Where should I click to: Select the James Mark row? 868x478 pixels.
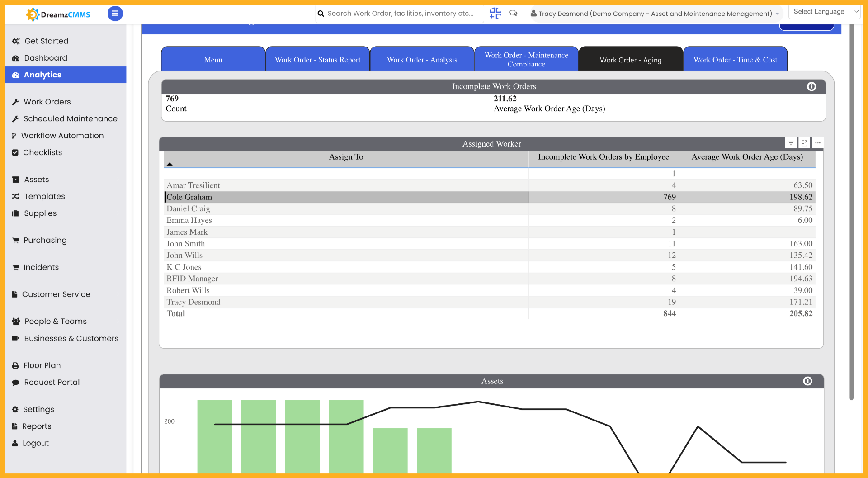coord(490,232)
